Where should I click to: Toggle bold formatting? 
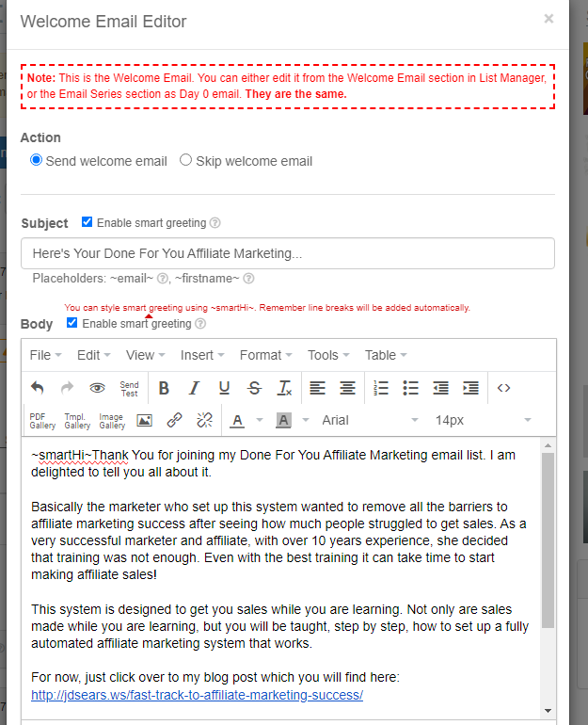[x=164, y=388]
